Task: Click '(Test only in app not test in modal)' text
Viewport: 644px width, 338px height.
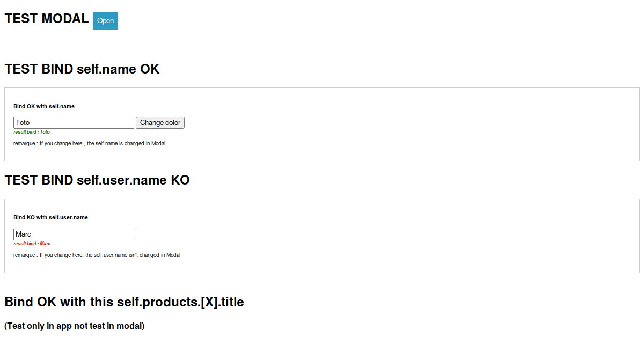Action: [x=75, y=326]
